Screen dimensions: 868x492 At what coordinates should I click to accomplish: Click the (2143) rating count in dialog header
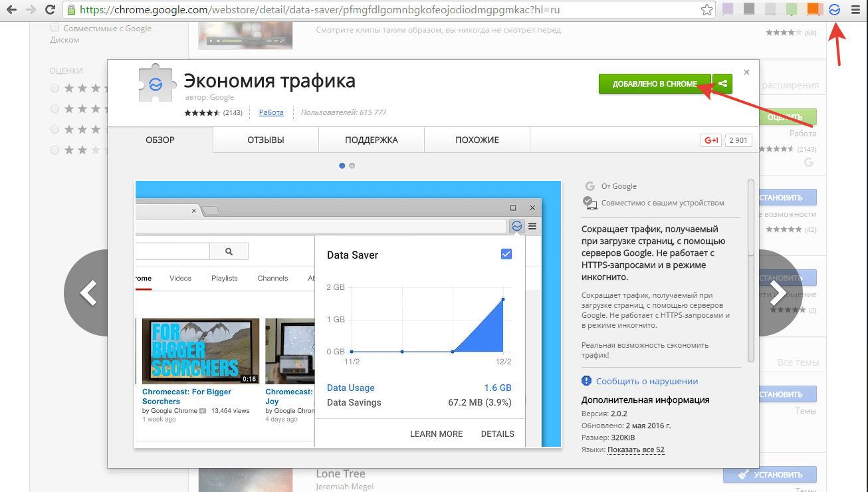pyautogui.click(x=232, y=112)
